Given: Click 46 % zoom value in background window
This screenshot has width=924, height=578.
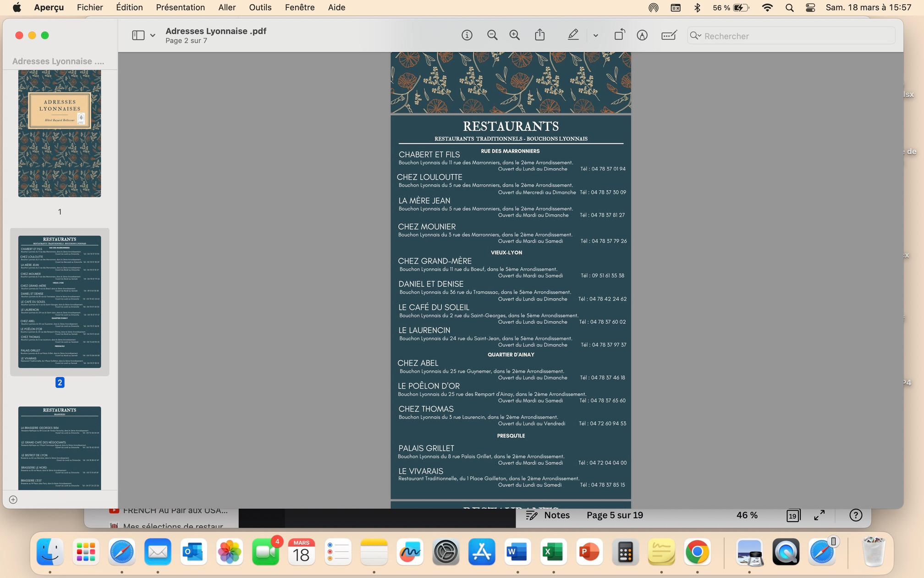Looking at the screenshot, I should 747,515.
